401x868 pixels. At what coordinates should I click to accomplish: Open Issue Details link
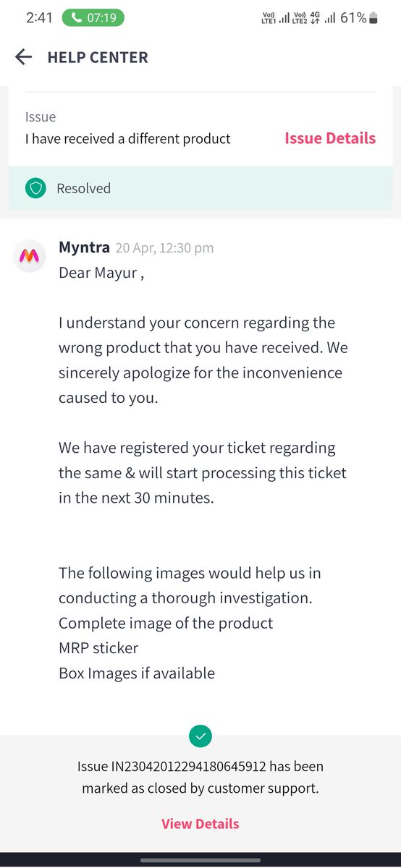click(x=330, y=138)
